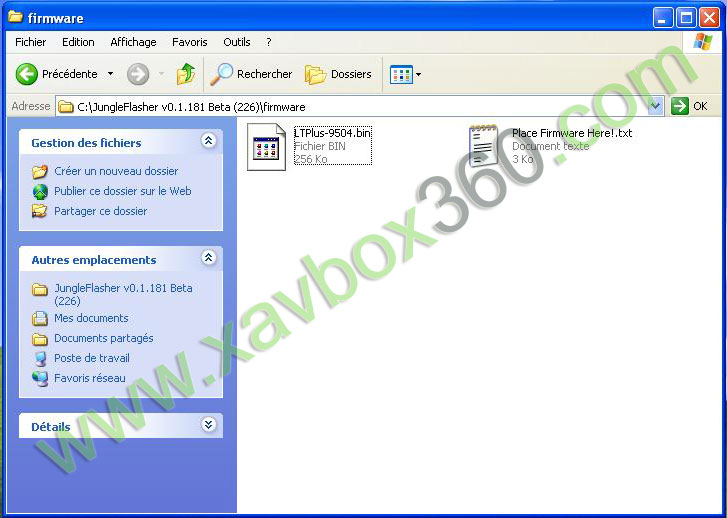
Task: Click the Mes documents icon
Action: [x=40, y=319]
